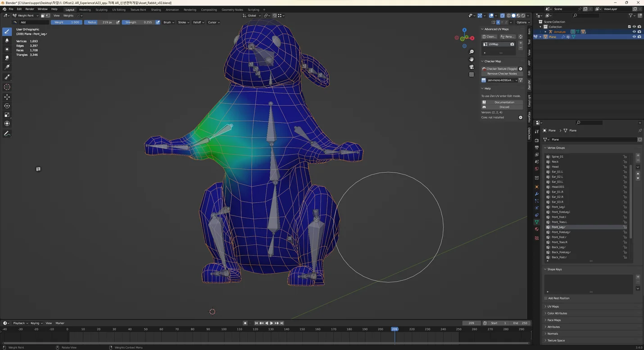Click the Discord button
The width and height of the screenshot is (644, 350).
point(502,107)
